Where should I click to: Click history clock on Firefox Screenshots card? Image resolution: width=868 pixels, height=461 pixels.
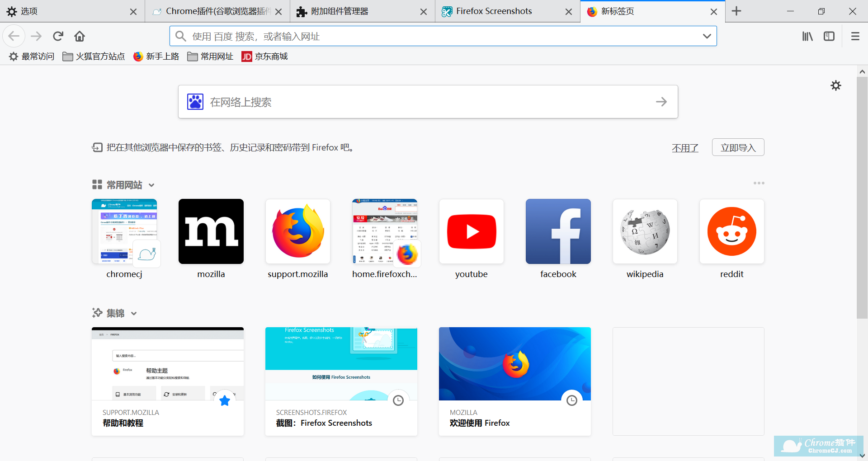(398, 400)
